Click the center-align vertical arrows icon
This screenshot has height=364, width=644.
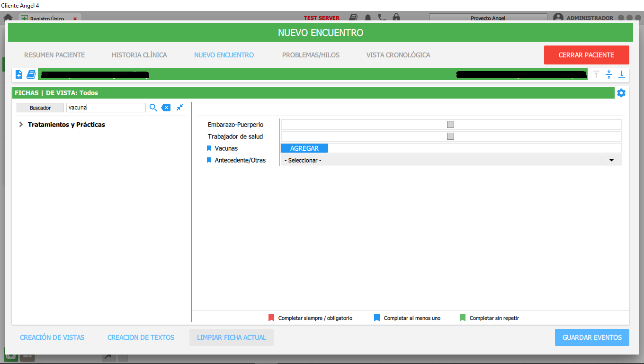[609, 74]
